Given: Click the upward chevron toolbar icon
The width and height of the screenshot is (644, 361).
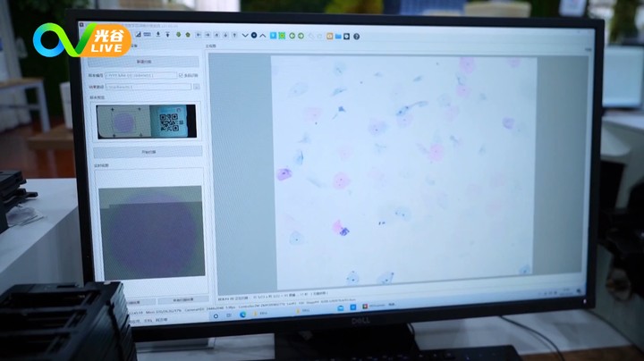Looking at the screenshot, I should click(x=263, y=36).
